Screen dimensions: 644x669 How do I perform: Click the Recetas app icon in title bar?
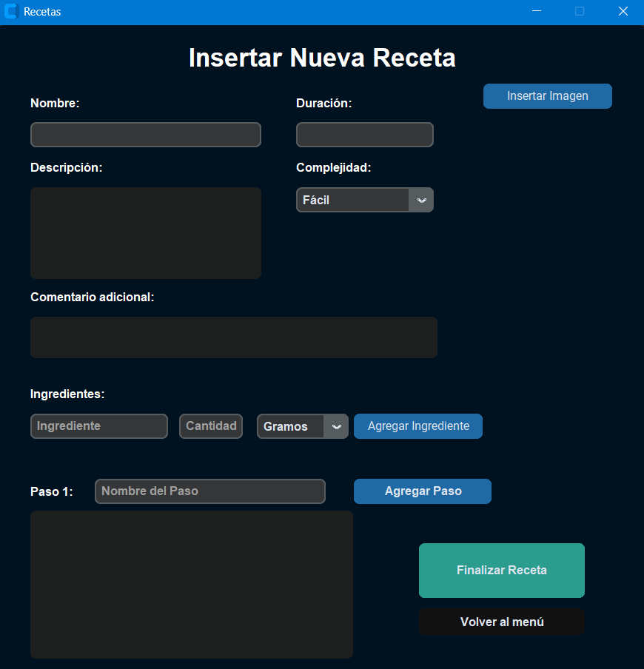10,11
